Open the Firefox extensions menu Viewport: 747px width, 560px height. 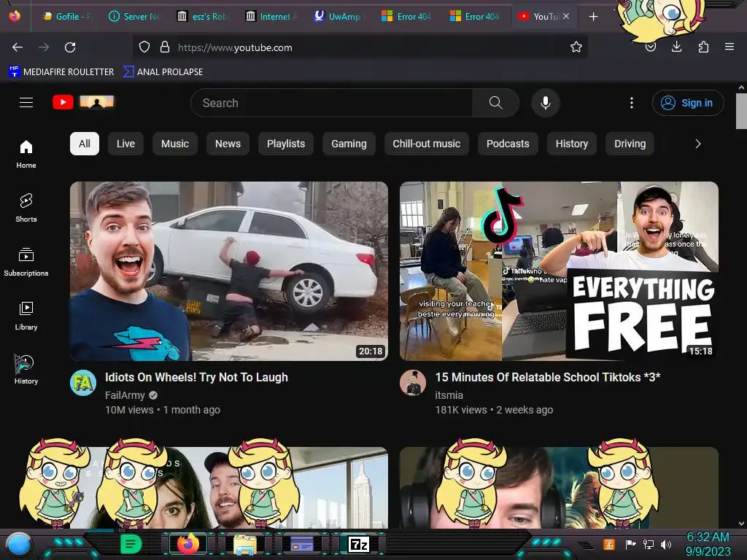(703, 47)
